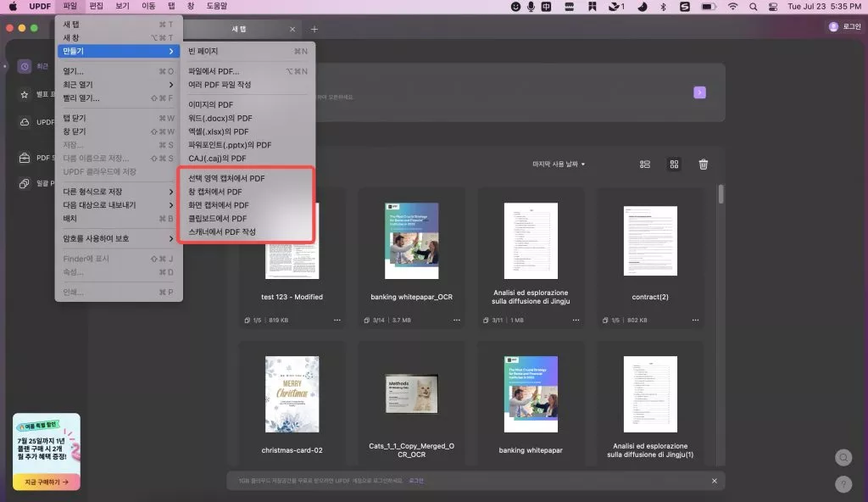
Task: Choose 이미지의 PDF option
Action: 248,104
